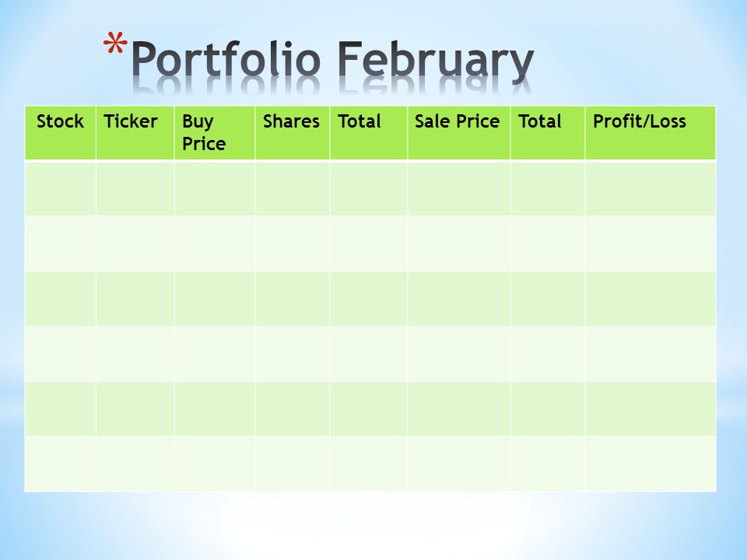Click the first Total header, next to Shares

click(368, 133)
